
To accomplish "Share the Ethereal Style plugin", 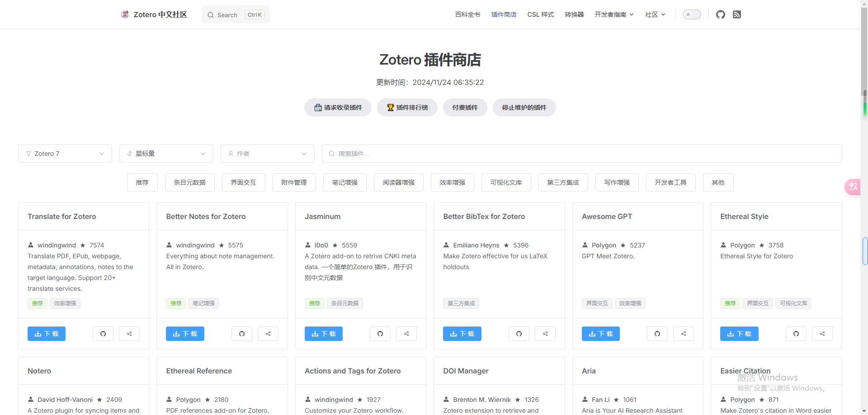I will [822, 334].
